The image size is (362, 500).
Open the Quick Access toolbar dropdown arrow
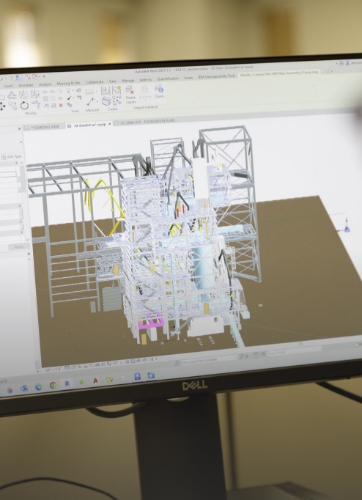(44, 77)
